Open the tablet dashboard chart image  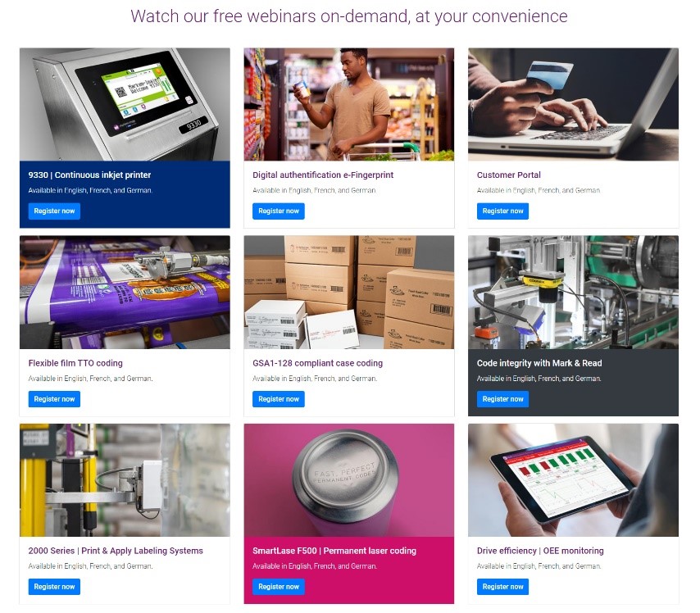click(573, 480)
